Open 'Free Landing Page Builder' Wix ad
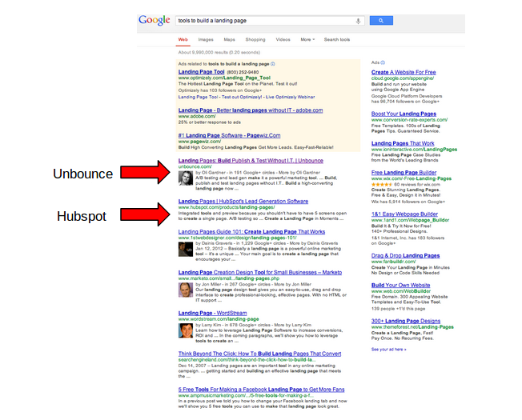Viewport: 522px width, 420px height. pos(404,173)
